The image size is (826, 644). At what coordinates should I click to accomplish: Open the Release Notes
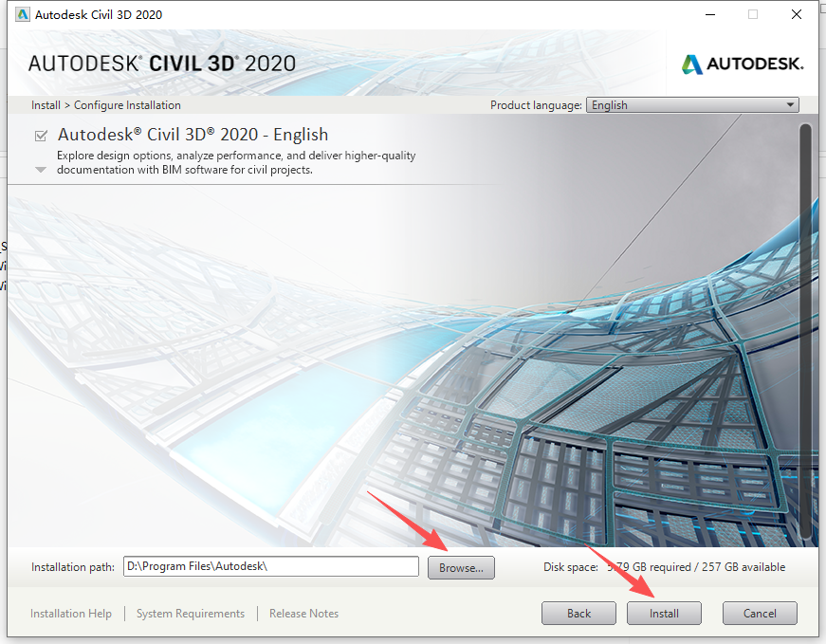tap(303, 613)
